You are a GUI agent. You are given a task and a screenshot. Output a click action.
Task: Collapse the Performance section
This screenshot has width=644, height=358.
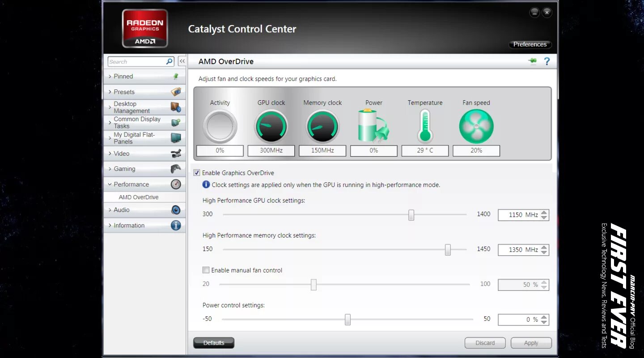click(110, 184)
